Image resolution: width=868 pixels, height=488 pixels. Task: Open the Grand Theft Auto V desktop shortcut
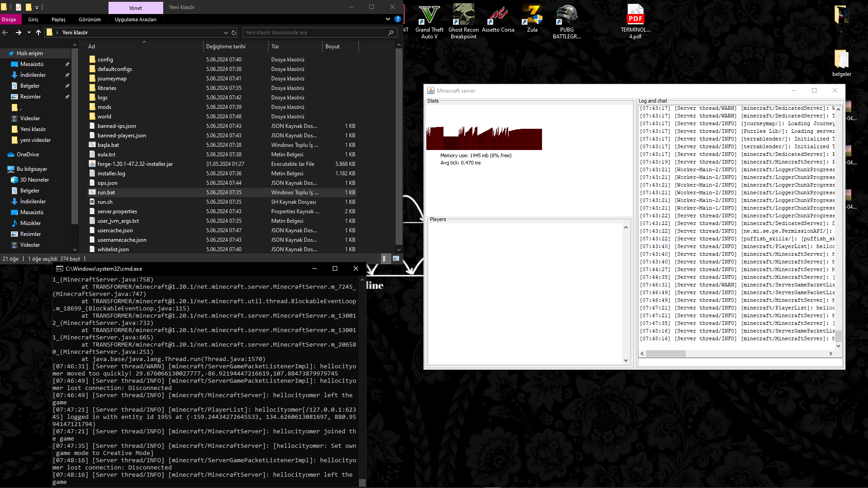click(x=429, y=21)
